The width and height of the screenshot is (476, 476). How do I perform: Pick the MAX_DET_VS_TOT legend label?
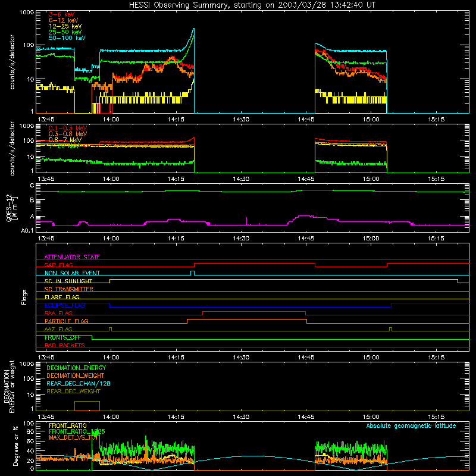73,437
